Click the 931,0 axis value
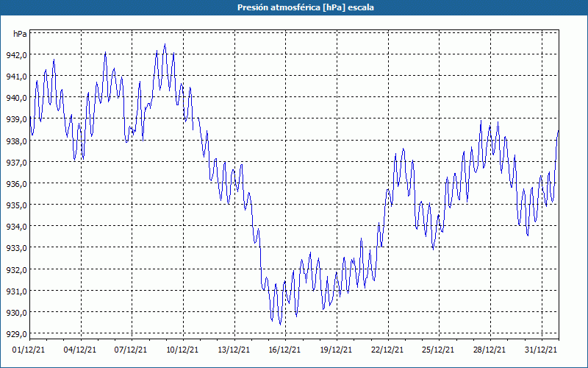The image size is (588, 368). (x=16, y=291)
